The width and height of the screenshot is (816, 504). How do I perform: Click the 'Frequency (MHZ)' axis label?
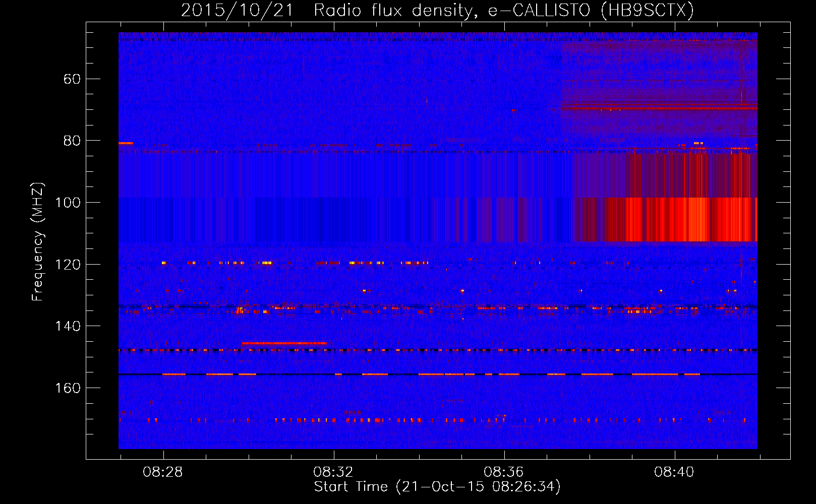[38, 241]
